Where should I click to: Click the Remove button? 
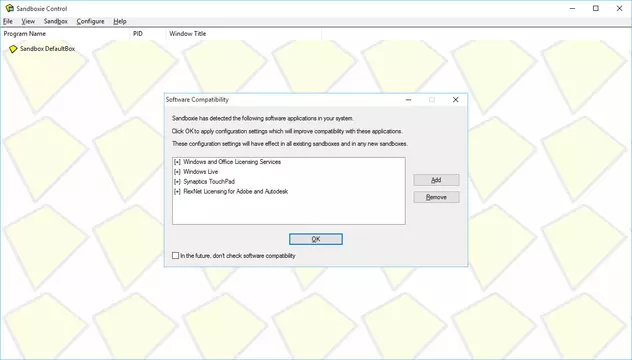[x=436, y=197]
